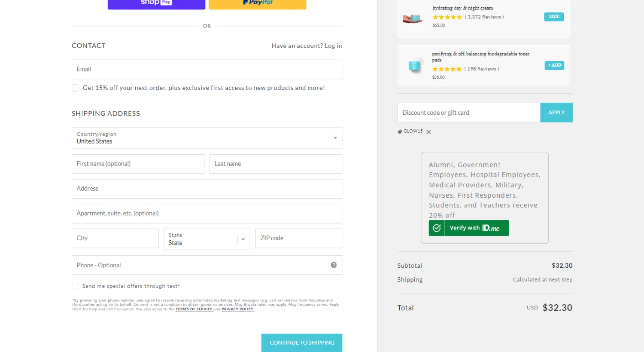Image resolution: width=644 pixels, height=352 pixels.
Task: Click the 3,372 Reviews text
Action: (484, 17)
